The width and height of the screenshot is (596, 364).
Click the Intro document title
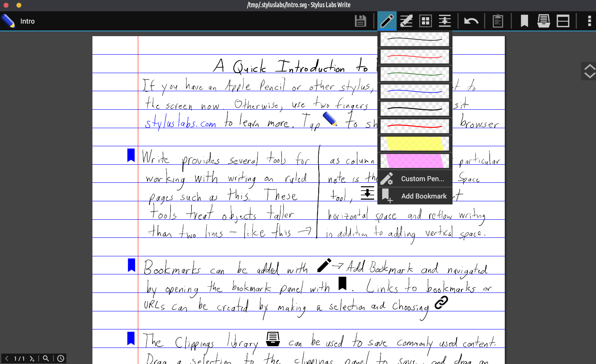point(27,21)
